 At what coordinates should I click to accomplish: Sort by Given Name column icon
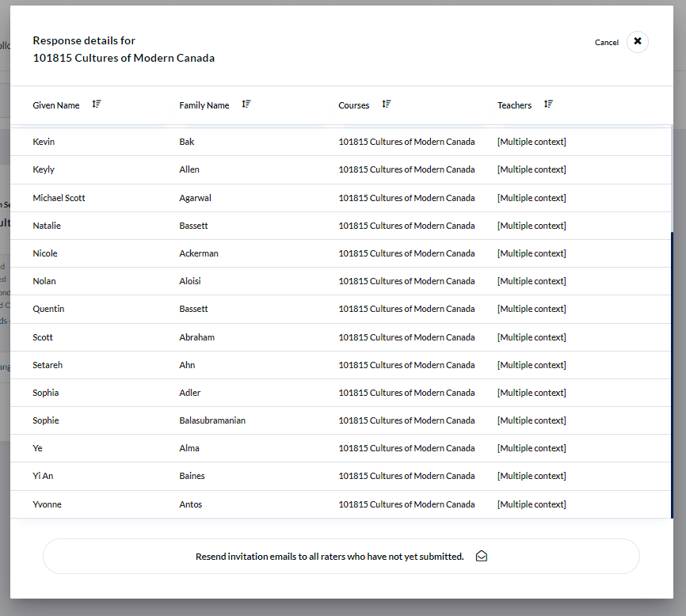click(97, 104)
